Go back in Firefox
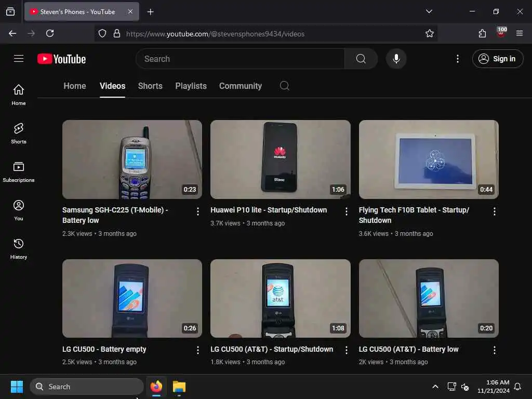 point(12,33)
